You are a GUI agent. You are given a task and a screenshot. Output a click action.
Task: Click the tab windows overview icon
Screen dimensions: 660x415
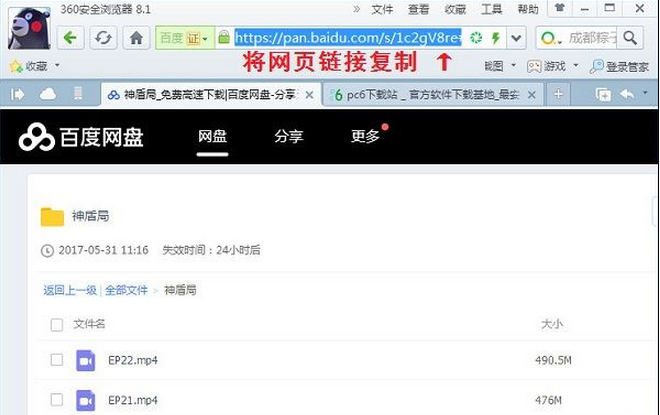603,95
